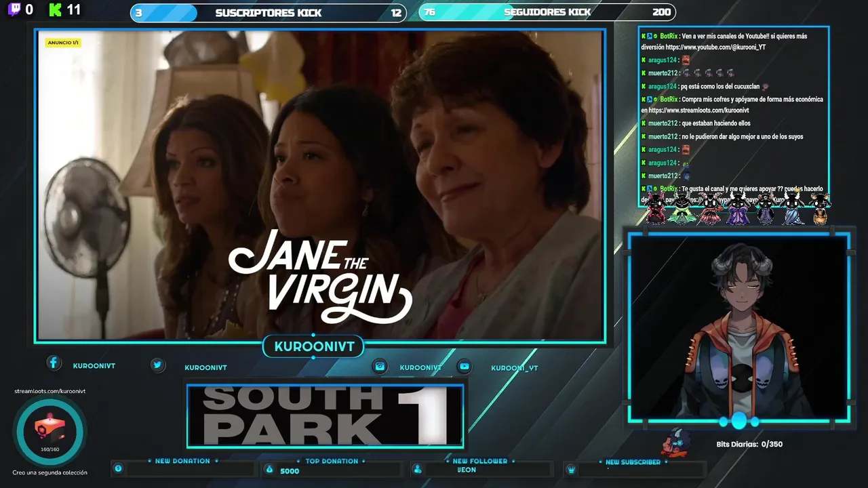Click the VTuber avatar camera frame

click(738, 327)
